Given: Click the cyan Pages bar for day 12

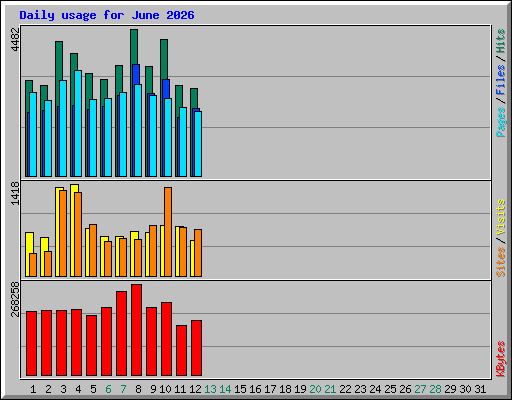Looking at the screenshot, I should 198,144.
